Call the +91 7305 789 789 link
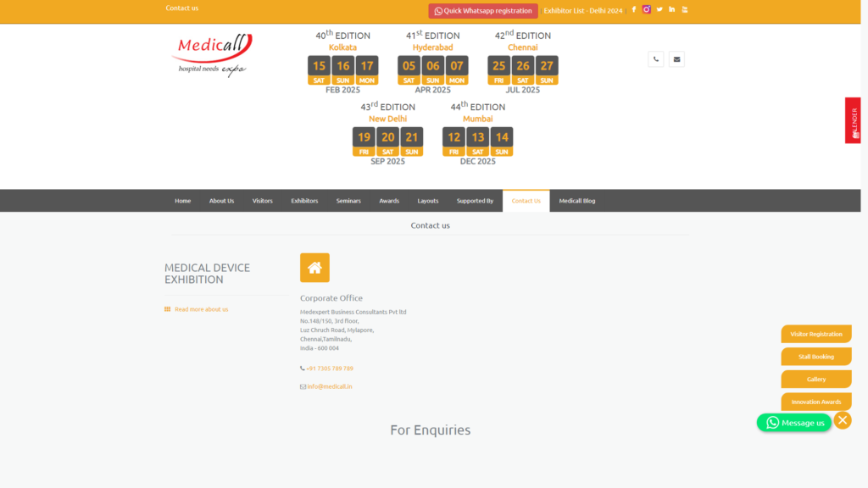The image size is (868, 488). tap(330, 369)
